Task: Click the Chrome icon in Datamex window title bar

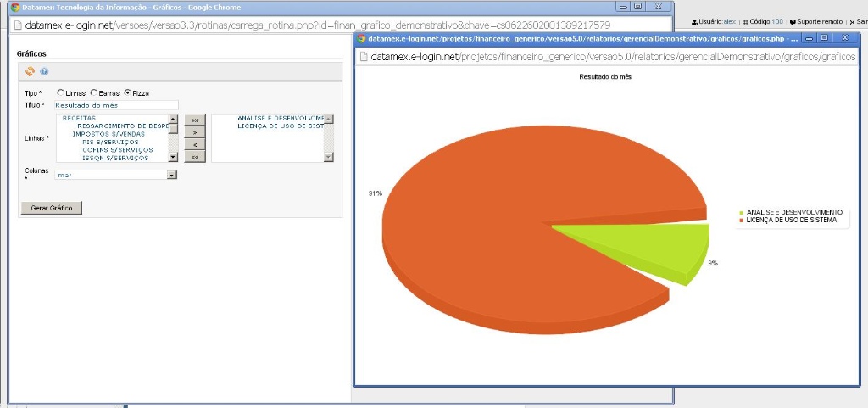Action: [x=15, y=8]
